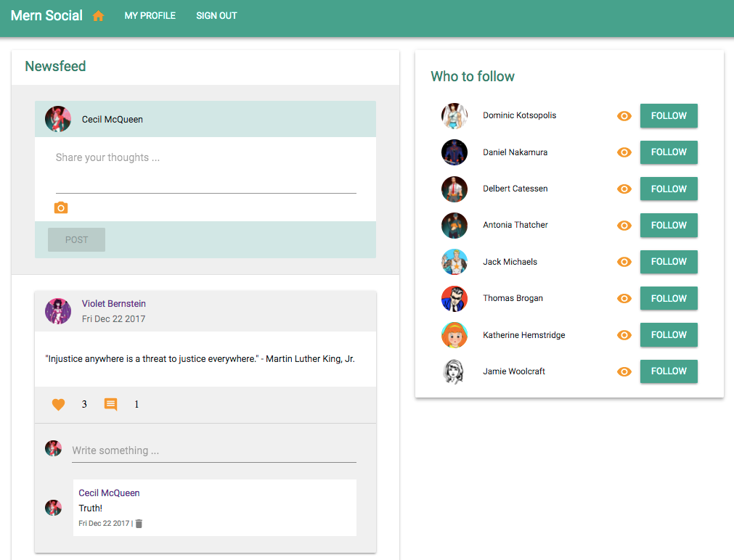734x560 pixels.
Task: Focus the Write something comment field
Action: pos(213,450)
